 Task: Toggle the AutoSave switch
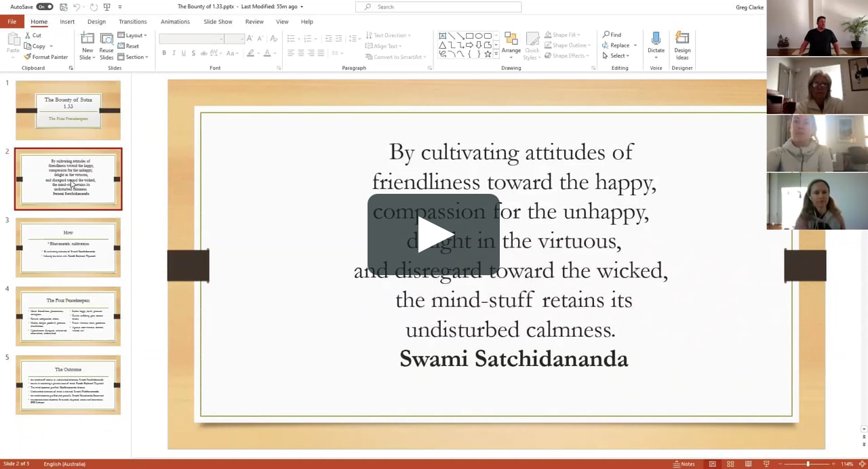[x=45, y=7]
